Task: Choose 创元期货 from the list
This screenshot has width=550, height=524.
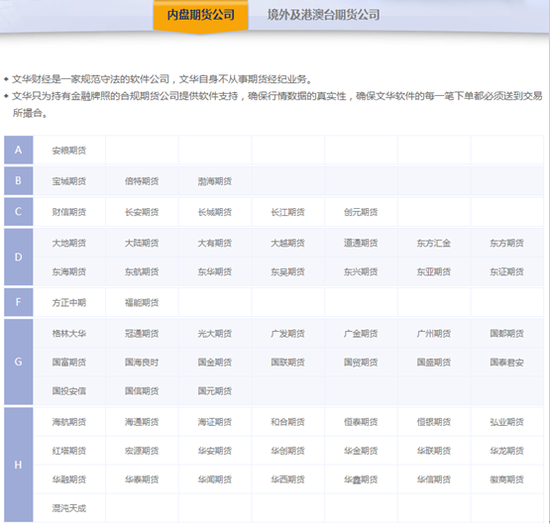Action: click(361, 212)
